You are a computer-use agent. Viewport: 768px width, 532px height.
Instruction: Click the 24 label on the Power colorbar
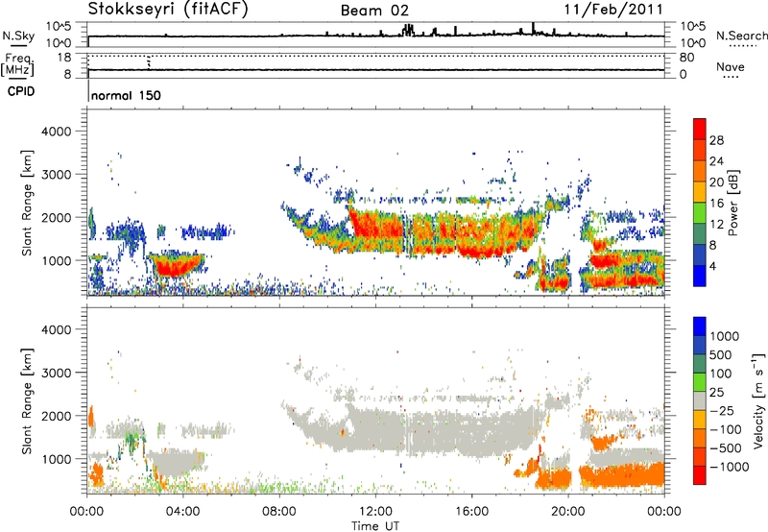(x=716, y=161)
